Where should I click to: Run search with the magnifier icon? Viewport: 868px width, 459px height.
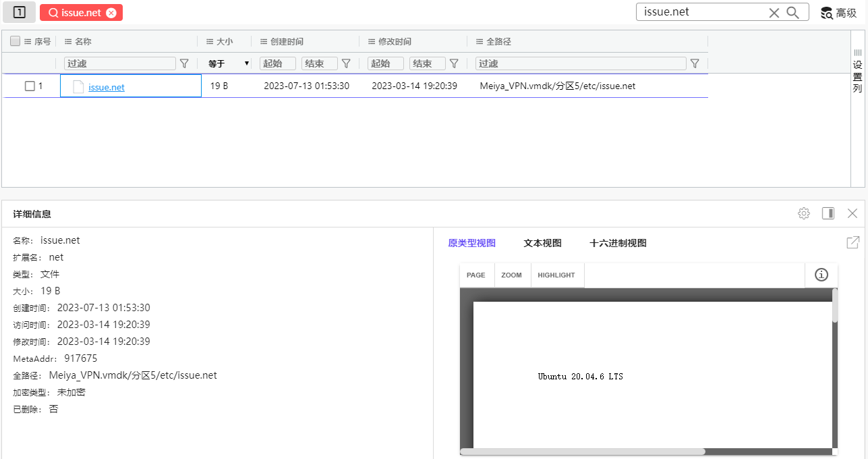pos(793,12)
